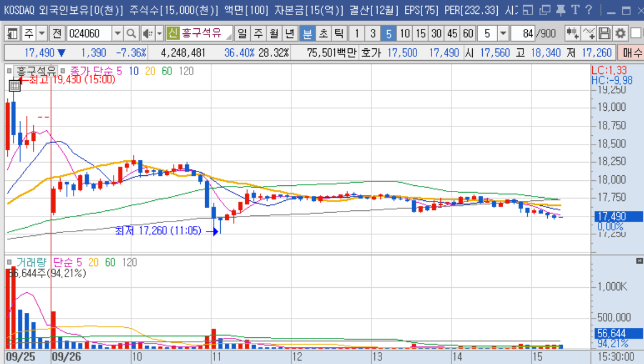Click the price legend 10 moving-average label
Image resolution: width=644 pixels, height=364 pixels.
point(134,71)
